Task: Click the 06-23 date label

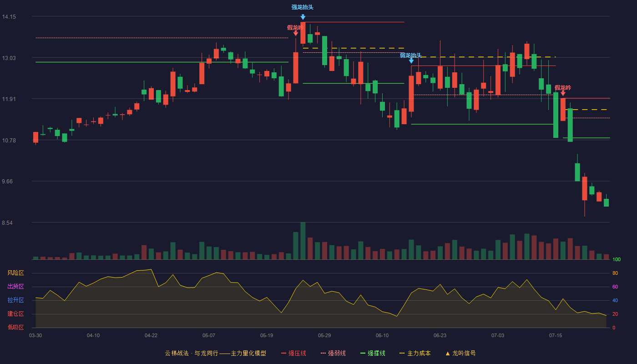Action: click(x=440, y=335)
